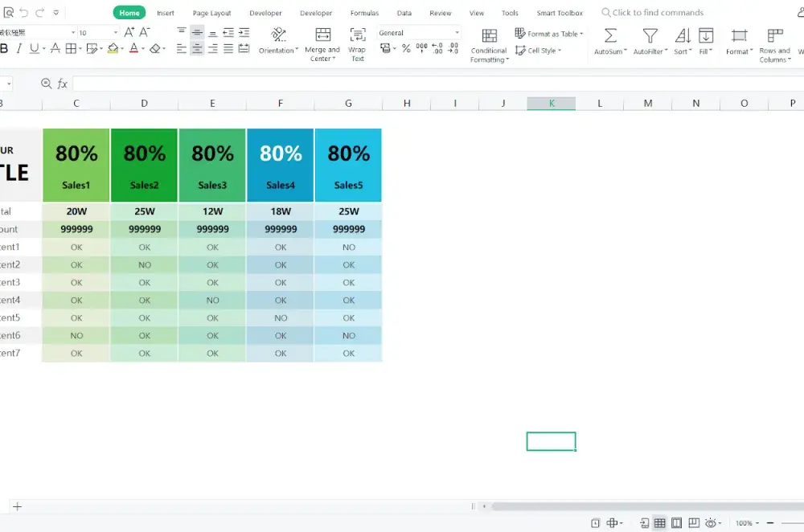This screenshot has height=532, width=804.
Task: Increase the indent
Action: (244, 32)
